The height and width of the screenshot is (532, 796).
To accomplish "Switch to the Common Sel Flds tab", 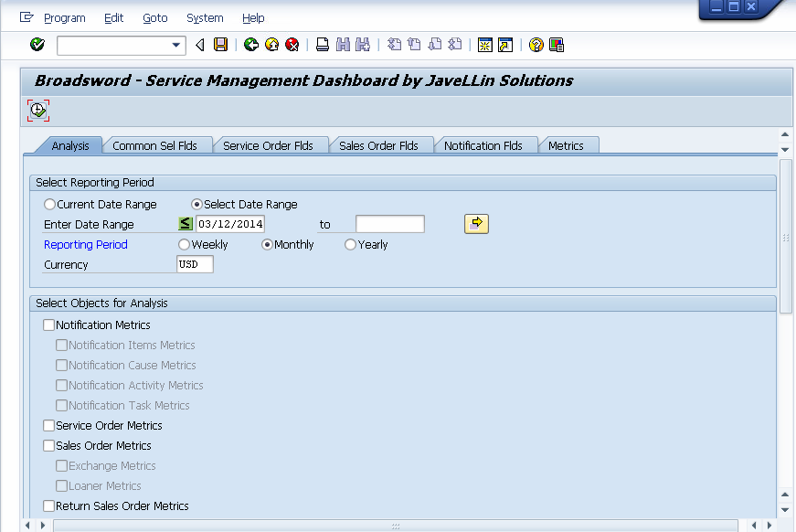I will [154, 145].
